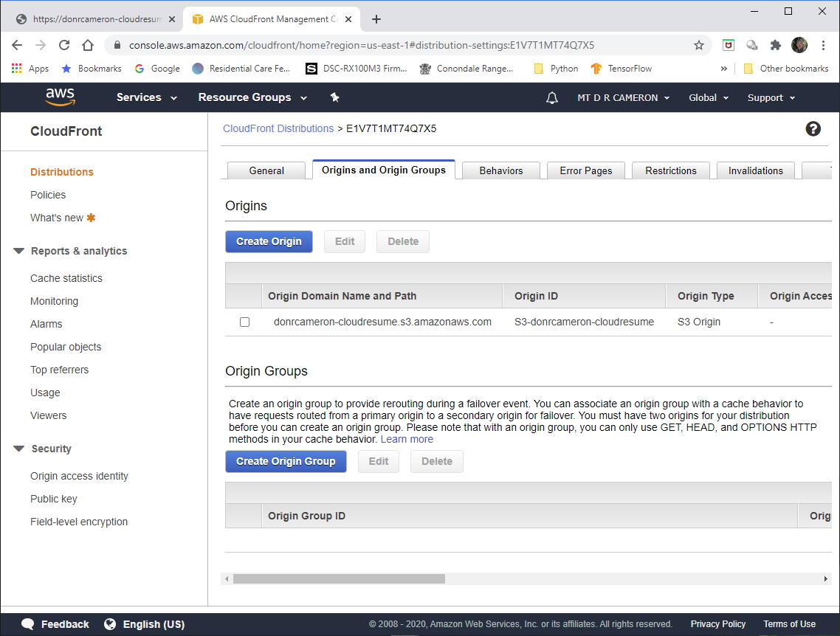Open the Chrome three-dot menu

(x=824, y=46)
